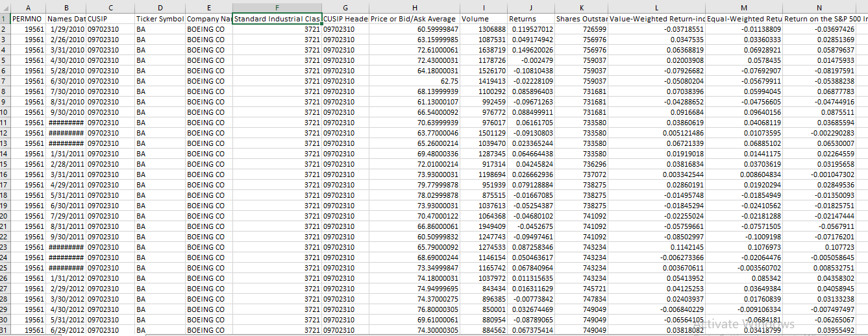Click value-weighted cell -0.03718551
The image size is (868, 336).
tap(656, 29)
